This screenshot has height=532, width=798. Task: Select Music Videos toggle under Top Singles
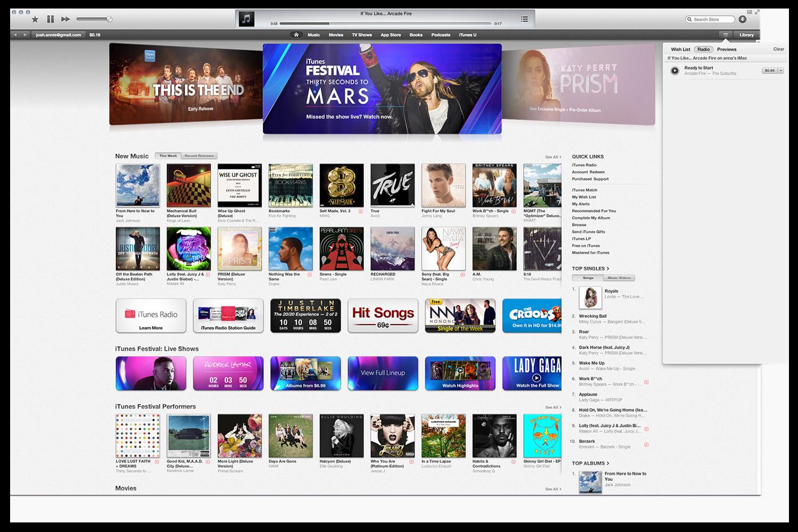(619, 278)
